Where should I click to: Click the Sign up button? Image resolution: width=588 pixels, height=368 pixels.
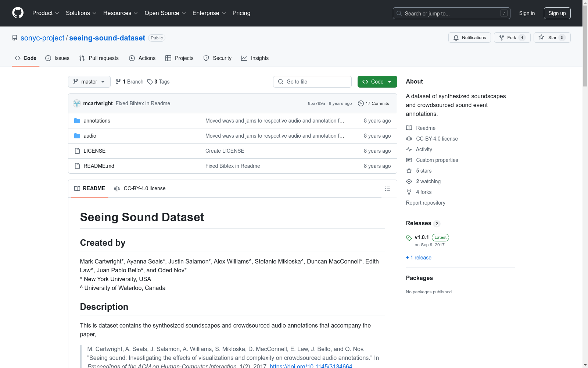[557, 13]
